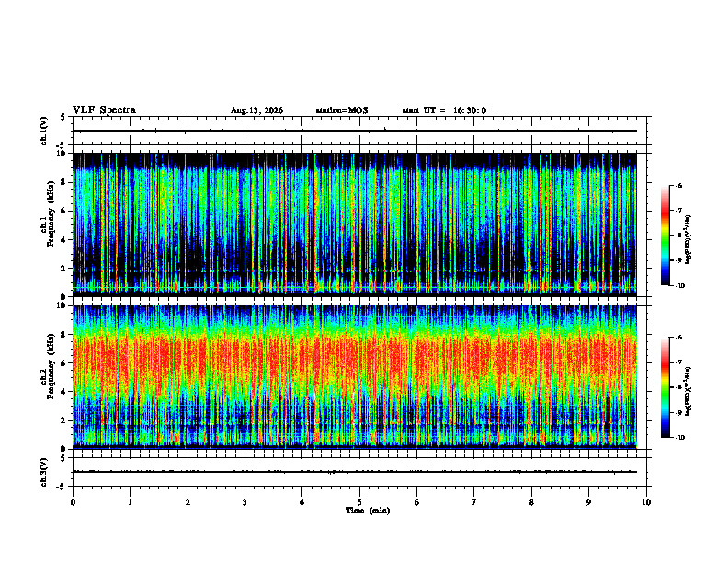This screenshot has height=563, width=728.
Task: Click the VLF Spectra title text
Action: [x=104, y=110]
